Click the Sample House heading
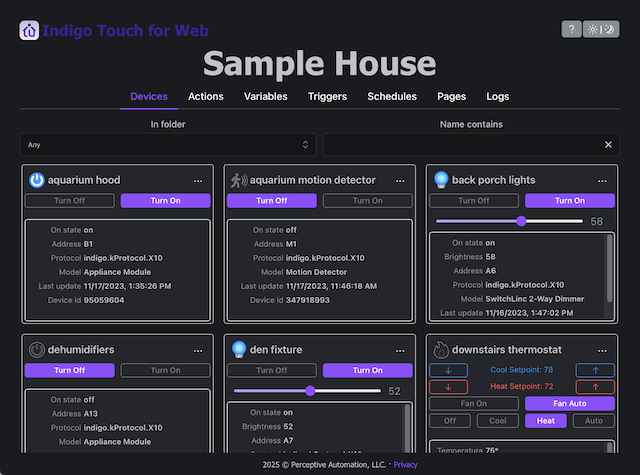The width and height of the screenshot is (640, 475). click(x=320, y=63)
